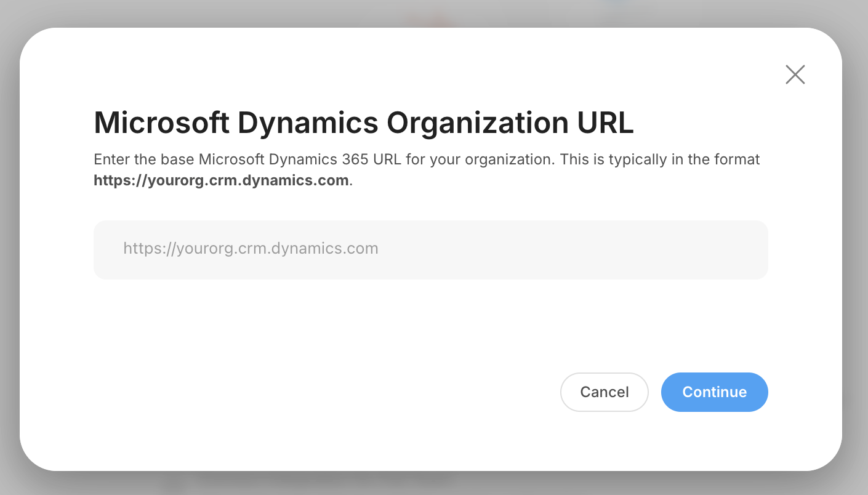Viewport: 868px width, 495px height.
Task: Proceed to the next step with Continue
Action: pos(714,392)
